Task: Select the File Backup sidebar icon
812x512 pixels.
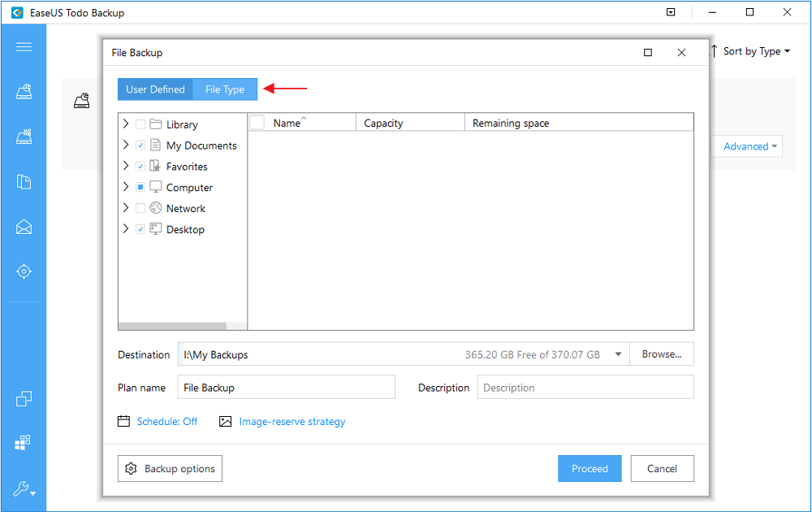Action: [24, 182]
